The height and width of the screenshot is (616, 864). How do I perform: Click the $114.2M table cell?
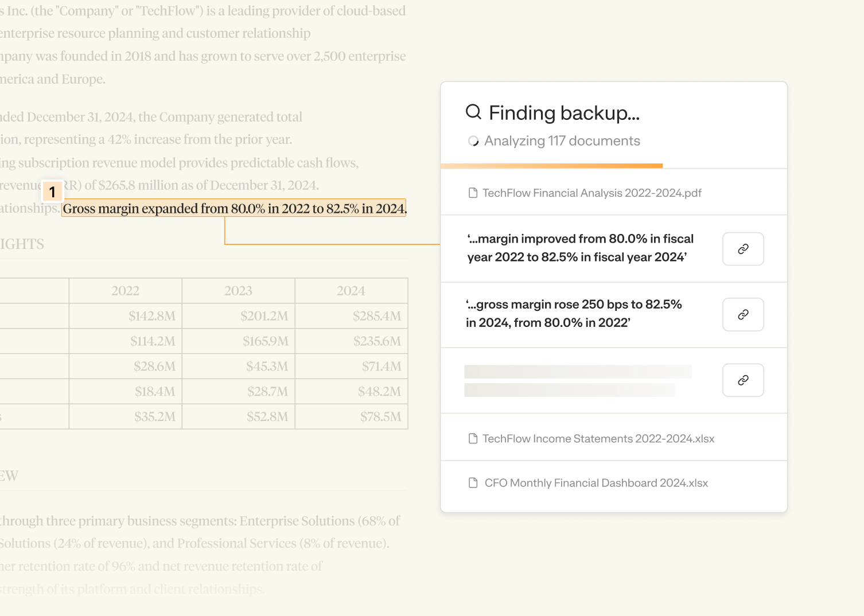pyautogui.click(x=126, y=341)
